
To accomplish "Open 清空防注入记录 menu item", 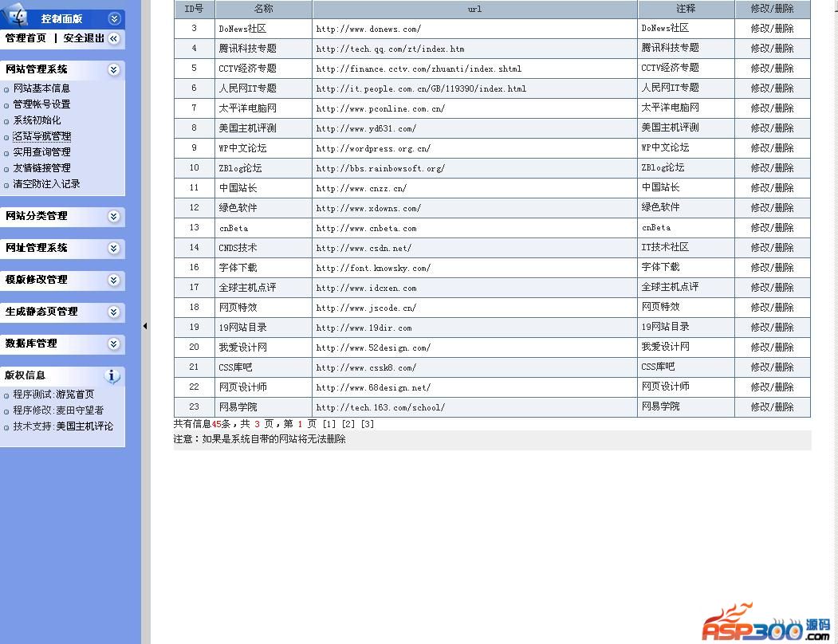I will click(x=46, y=184).
